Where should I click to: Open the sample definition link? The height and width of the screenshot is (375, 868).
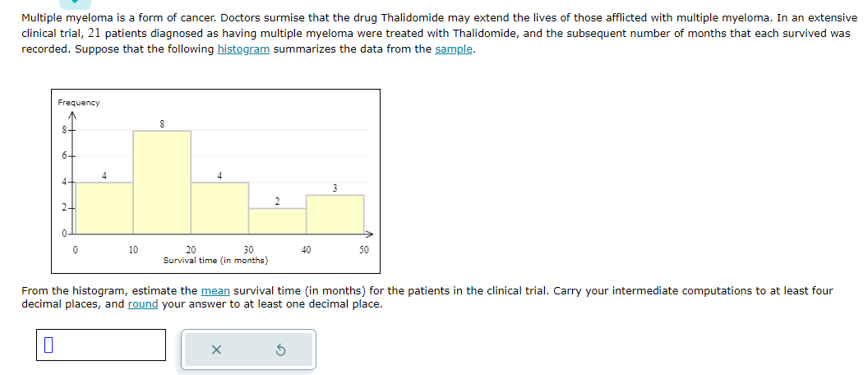454,49
